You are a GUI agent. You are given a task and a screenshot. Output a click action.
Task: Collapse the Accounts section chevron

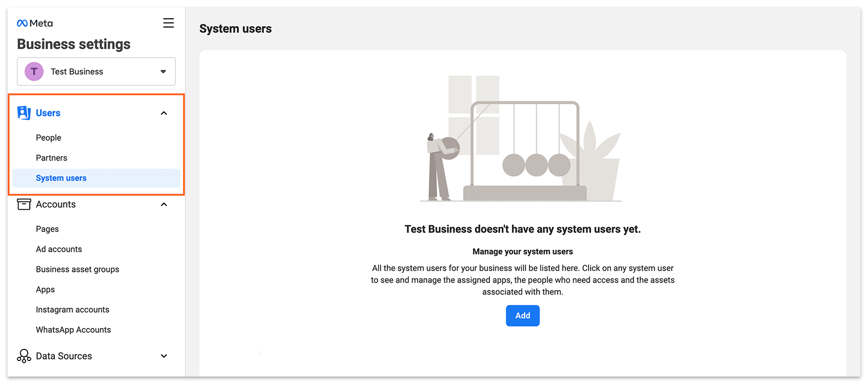(x=164, y=204)
